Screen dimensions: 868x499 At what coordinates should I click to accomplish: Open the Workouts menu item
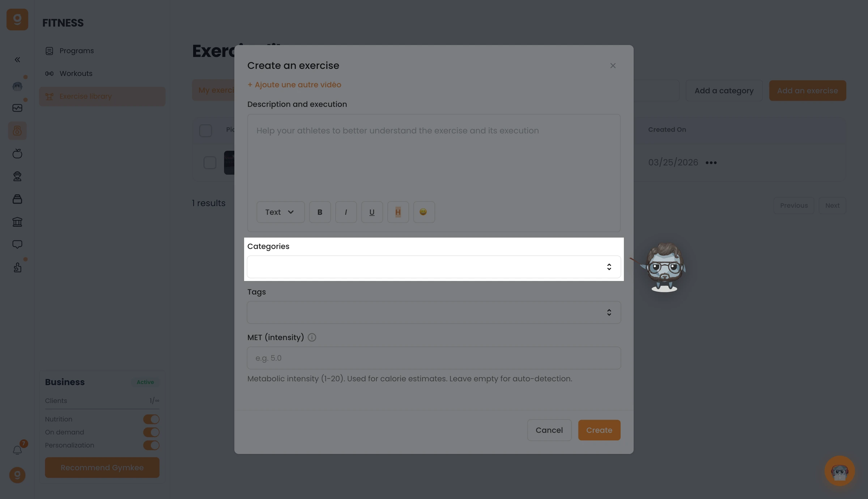[102, 74]
